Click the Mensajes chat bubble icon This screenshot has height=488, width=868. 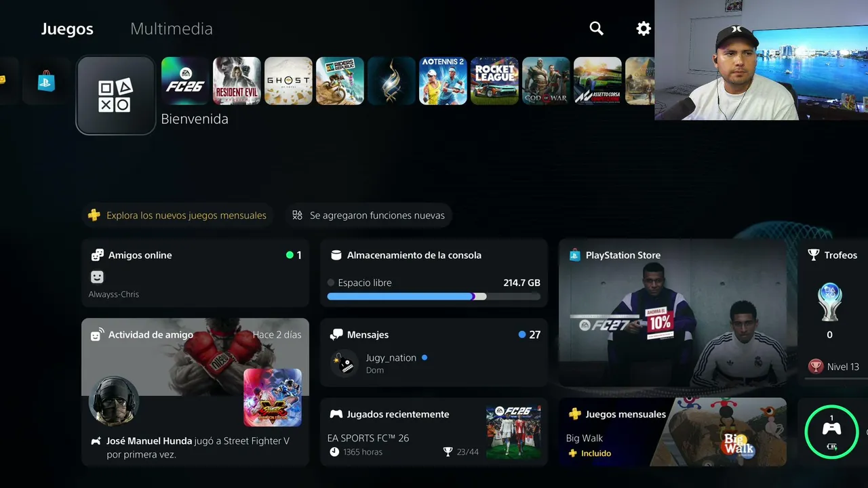pyautogui.click(x=336, y=335)
